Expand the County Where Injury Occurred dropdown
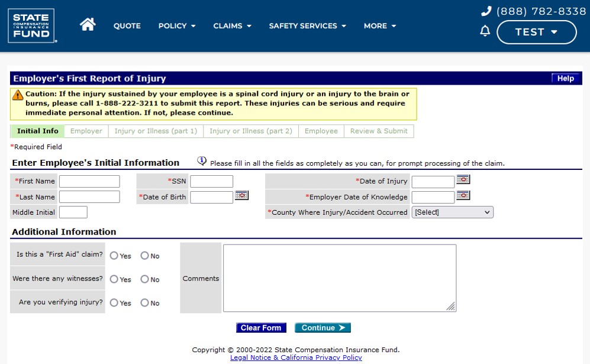 pyautogui.click(x=452, y=212)
